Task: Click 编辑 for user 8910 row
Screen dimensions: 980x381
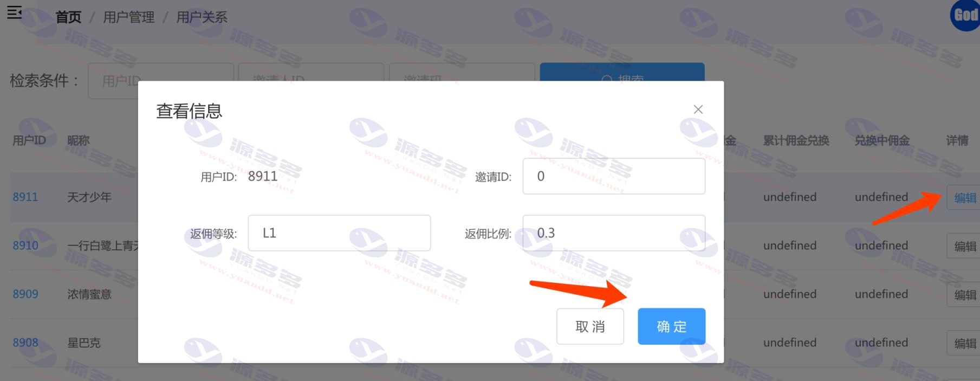Action: 964,246
